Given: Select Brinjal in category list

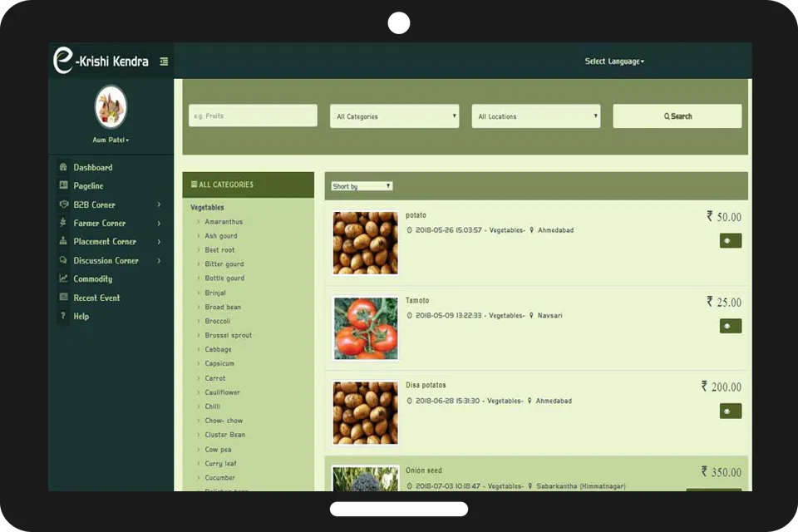Looking at the screenshot, I should pyautogui.click(x=214, y=293).
